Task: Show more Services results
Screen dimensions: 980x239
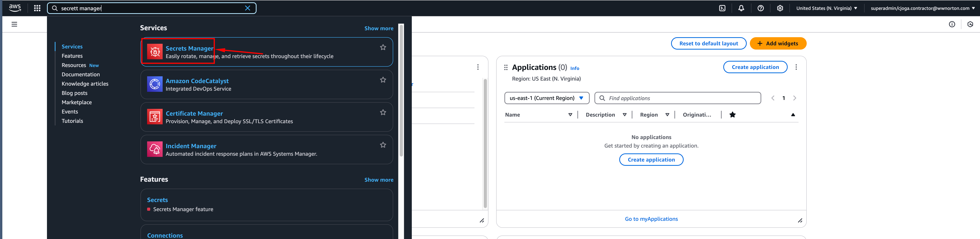Action: click(x=379, y=28)
